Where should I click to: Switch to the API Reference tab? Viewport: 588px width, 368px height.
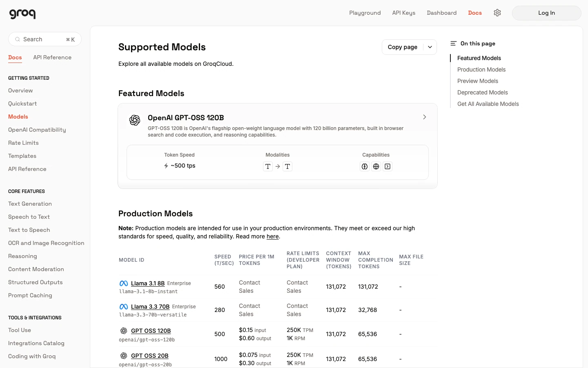click(52, 57)
